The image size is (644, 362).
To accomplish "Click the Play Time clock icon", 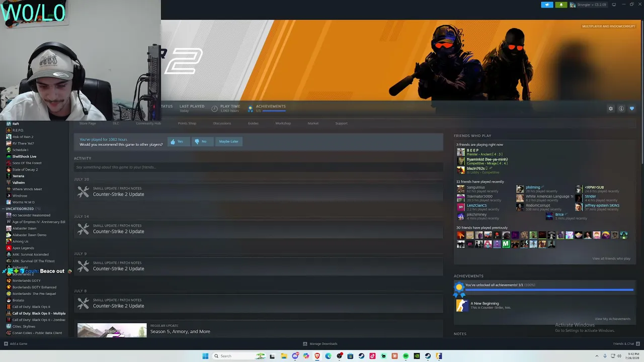I will coord(215,109).
